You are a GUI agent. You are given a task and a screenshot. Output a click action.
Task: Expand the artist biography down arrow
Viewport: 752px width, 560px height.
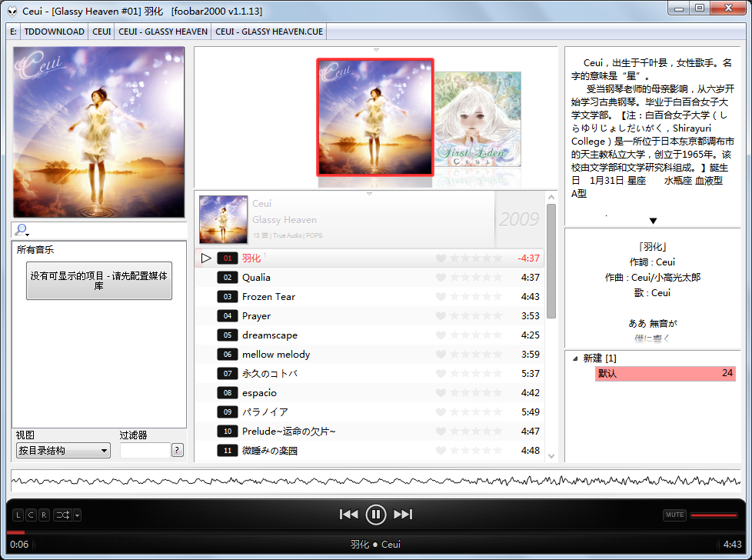click(x=653, y=221)
